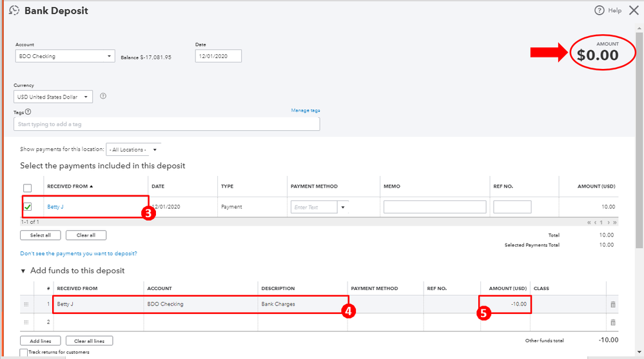
Task: Collapse the Add funds to this deposit section
Action: [x=24, y=271]
